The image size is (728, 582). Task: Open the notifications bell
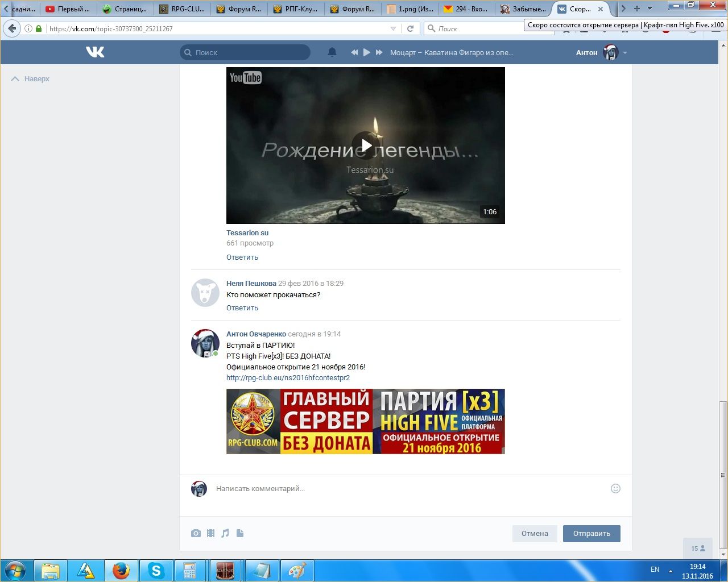332,52
